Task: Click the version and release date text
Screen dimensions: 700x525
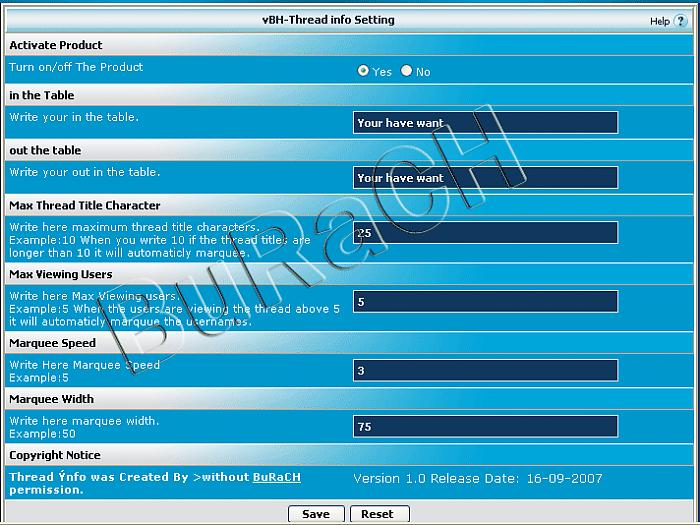Action: point(478,479)
